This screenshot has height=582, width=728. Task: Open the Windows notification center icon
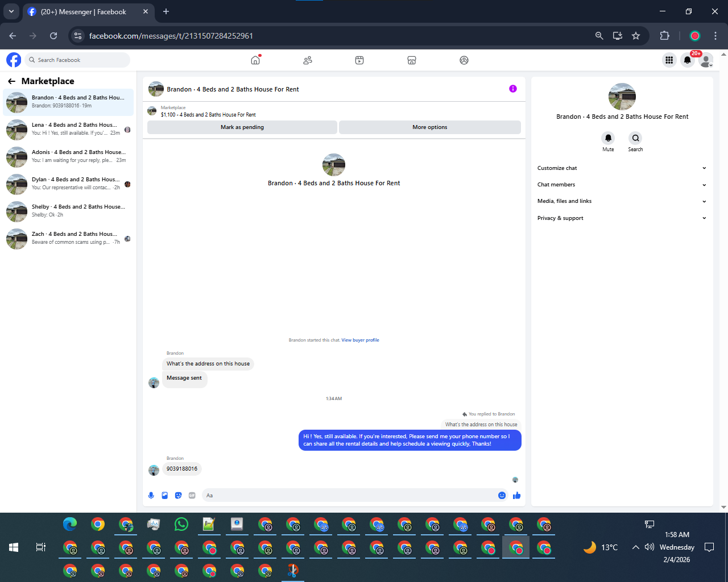[x=709, y=547]
